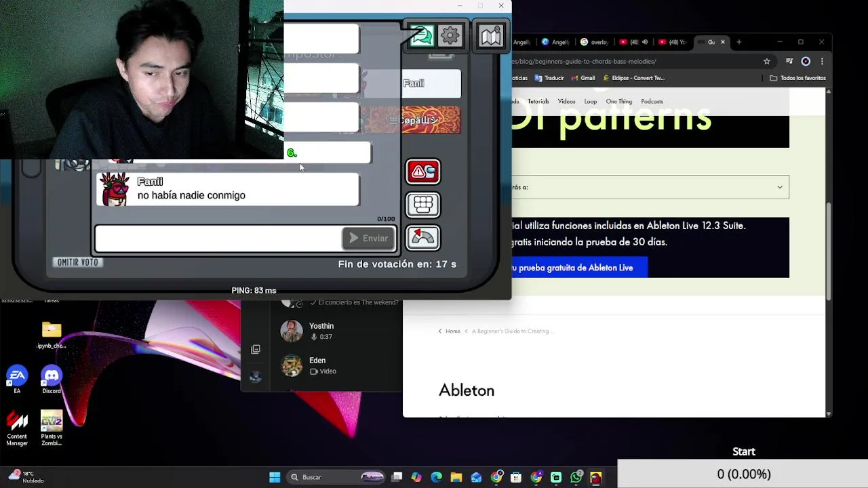This screenshot has height=488, width=868.
Task: Open Outlook from the taskbar
Action: (x=476, y=477)
